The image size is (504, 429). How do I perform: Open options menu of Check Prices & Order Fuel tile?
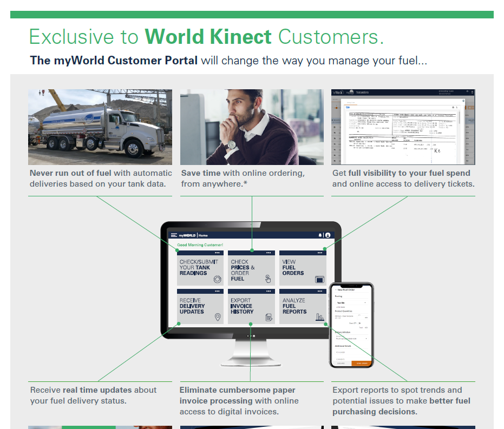coord(269,253)
